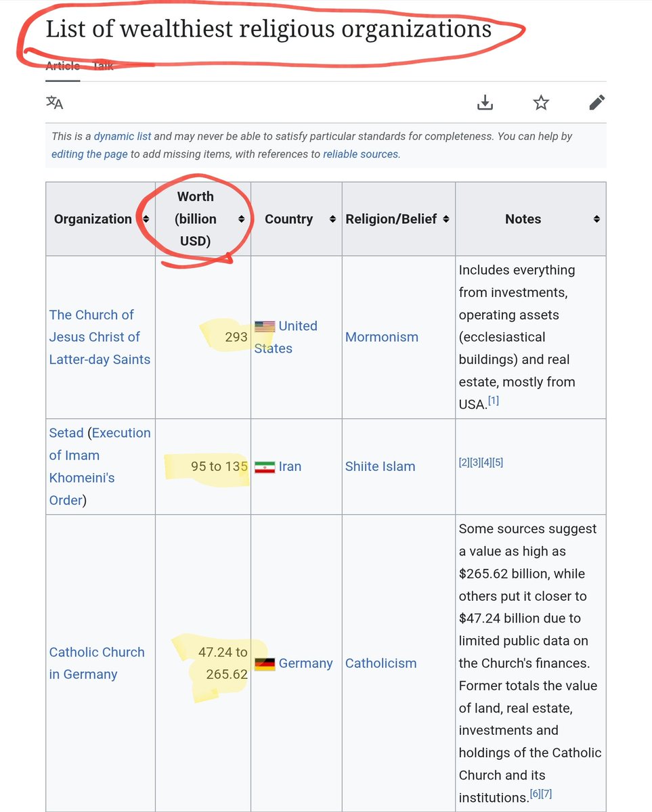Open the Setad link
This screenshot has width=652, height=812.
coord(66,433)
